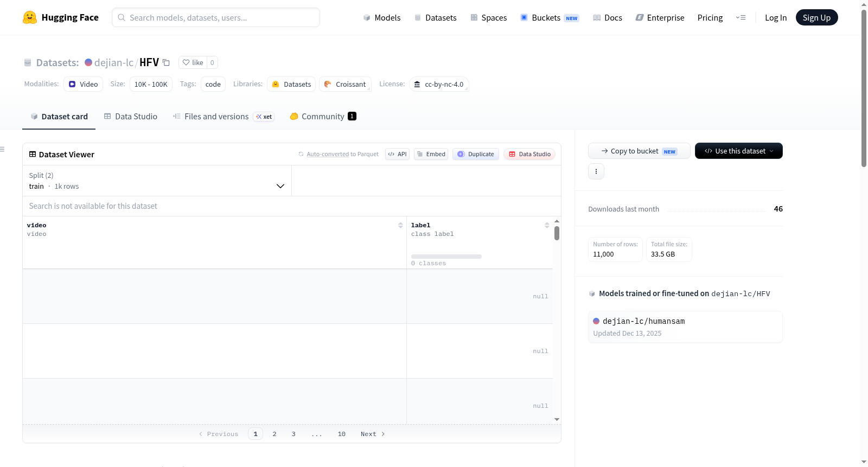Expand the Use this dataset menu
This screenshot has width=868, height=467.
tap(738, 151)
